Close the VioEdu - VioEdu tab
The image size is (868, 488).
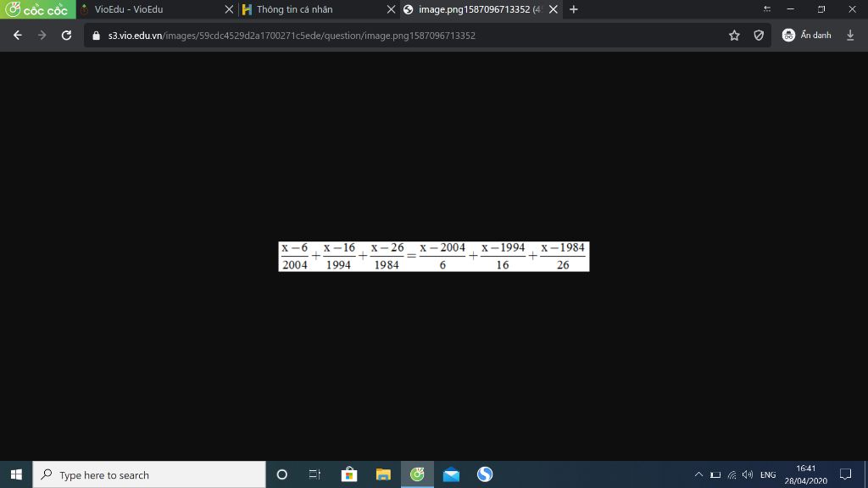point(229,9)
